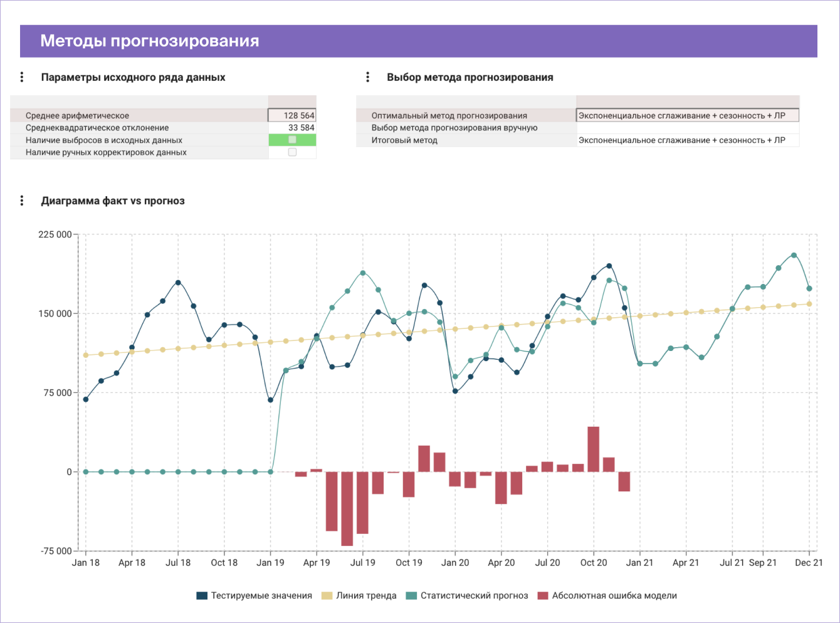Click the largest positive error bar near Oct 20

point(594,449)
